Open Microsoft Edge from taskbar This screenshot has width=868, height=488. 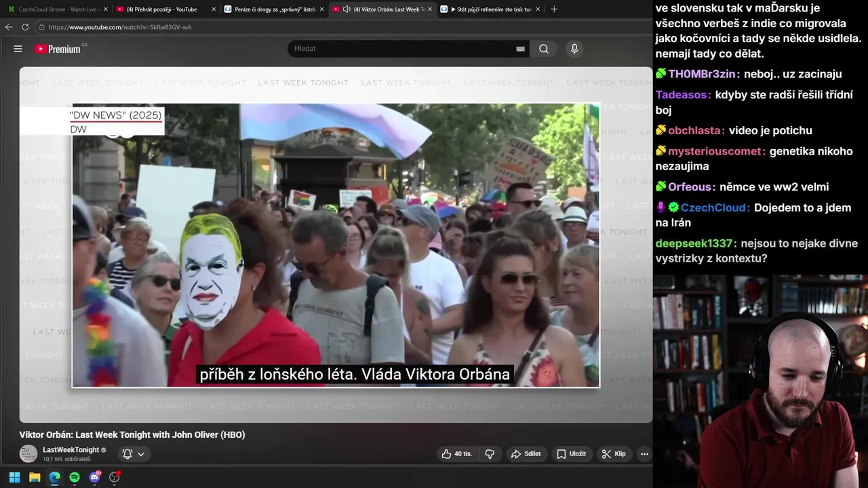(54, 477)
